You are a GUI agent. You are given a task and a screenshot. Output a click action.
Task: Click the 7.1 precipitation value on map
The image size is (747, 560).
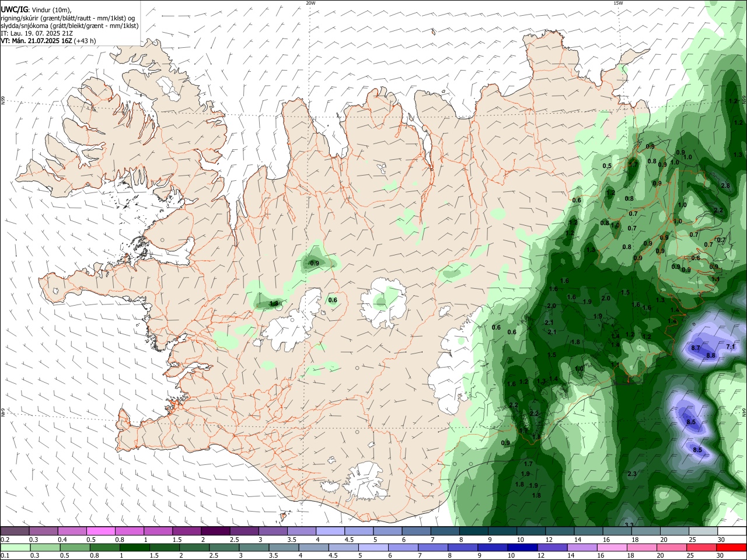[730, 346]
